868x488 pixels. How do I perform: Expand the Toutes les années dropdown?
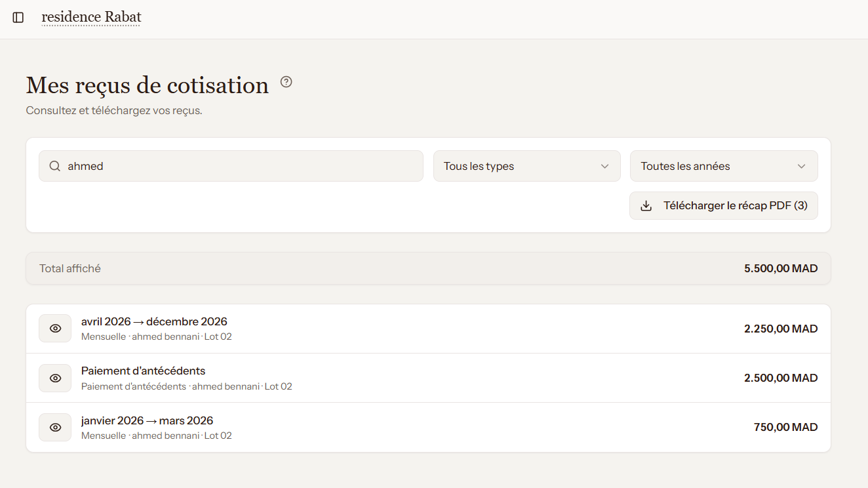coord(724,166)
